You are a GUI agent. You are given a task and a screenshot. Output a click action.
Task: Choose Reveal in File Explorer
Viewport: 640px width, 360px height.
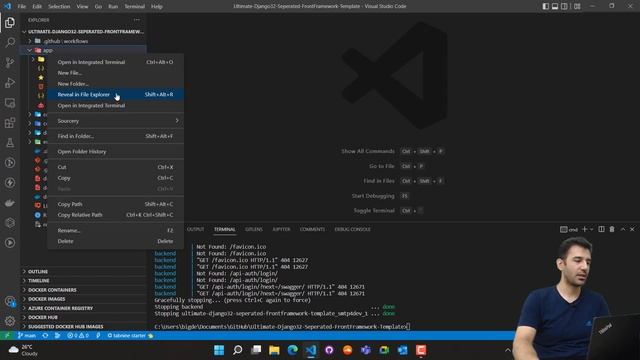(x=116, y=94)
